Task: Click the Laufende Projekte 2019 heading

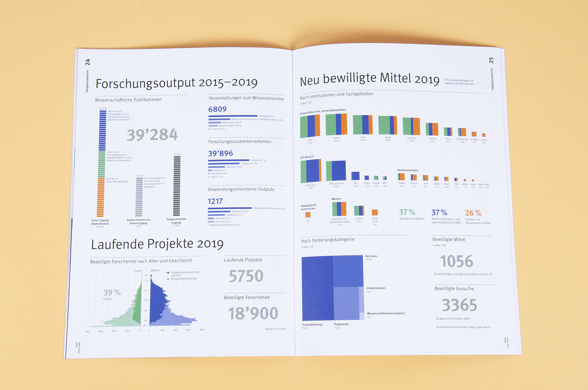Action: 157,244
